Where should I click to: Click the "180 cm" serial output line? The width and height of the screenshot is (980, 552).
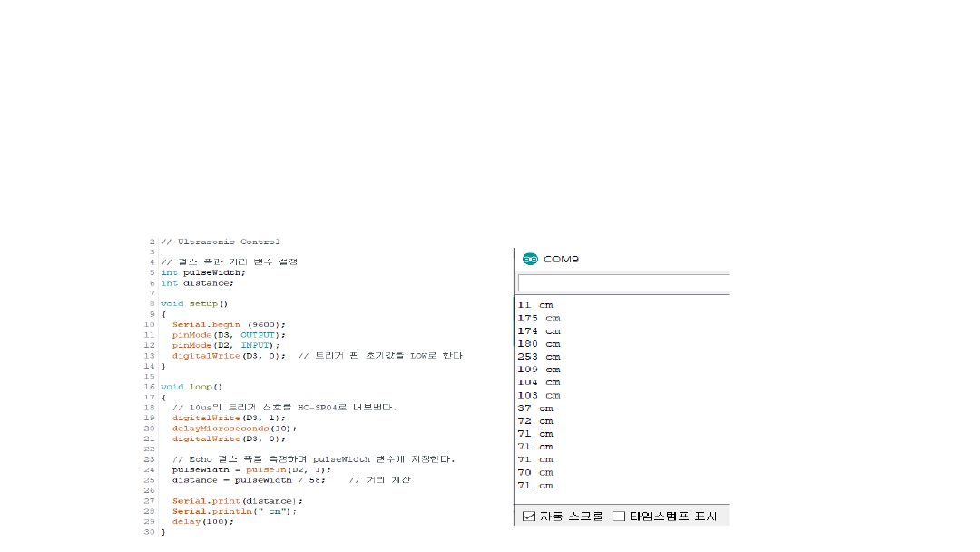coord(538,344)
